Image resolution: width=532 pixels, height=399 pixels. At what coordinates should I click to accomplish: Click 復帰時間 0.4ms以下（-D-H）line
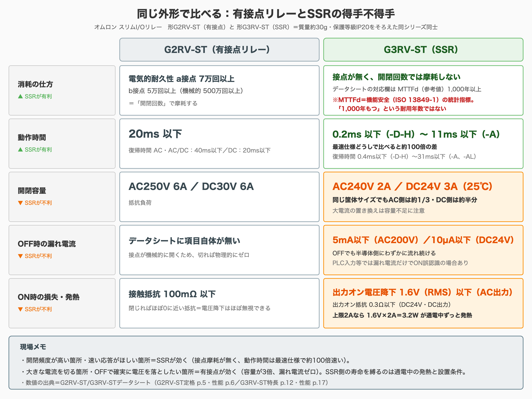click(404, 156)
